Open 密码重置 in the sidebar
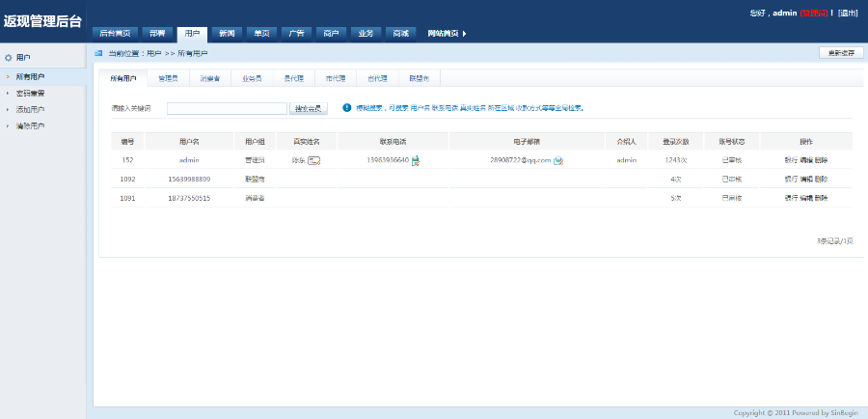868x419 pixels. 31,93
